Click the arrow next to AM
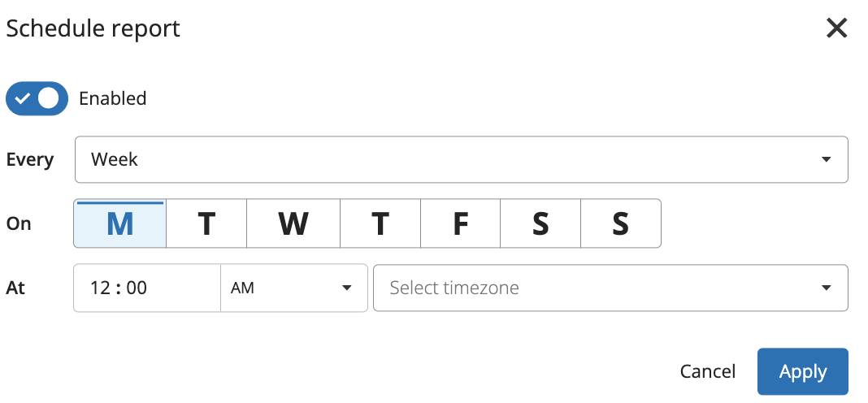This screenshot has height=403, width=868. (x=347, y=288)
